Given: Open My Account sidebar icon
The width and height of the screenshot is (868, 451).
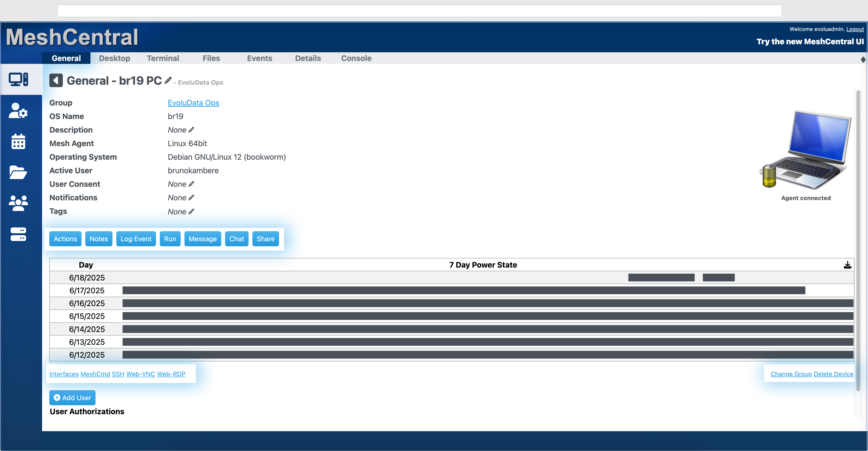Looking at the screenshot, I should pos(19,111).
